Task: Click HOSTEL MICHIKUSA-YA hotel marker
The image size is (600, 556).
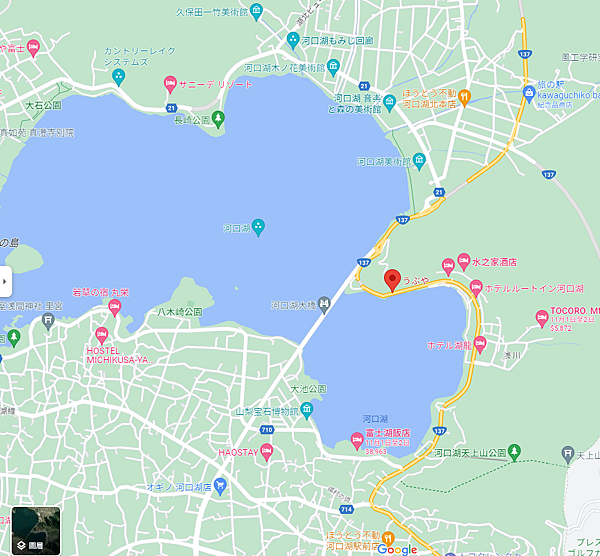Action: [101, 336]
